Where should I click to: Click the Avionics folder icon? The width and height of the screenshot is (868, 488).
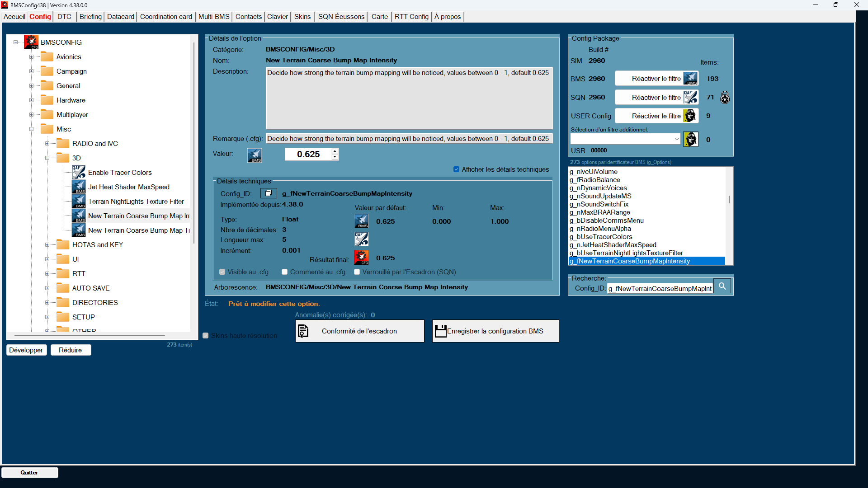[x=47, y=57]
